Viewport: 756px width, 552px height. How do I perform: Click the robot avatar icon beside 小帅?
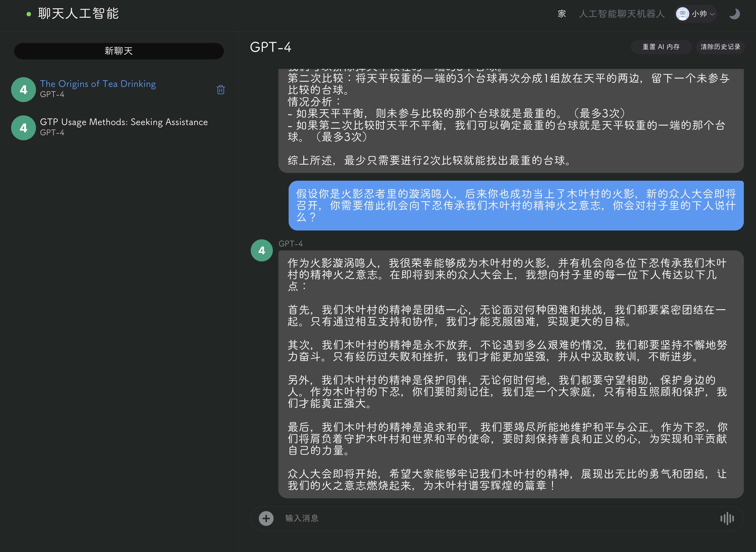682,14
